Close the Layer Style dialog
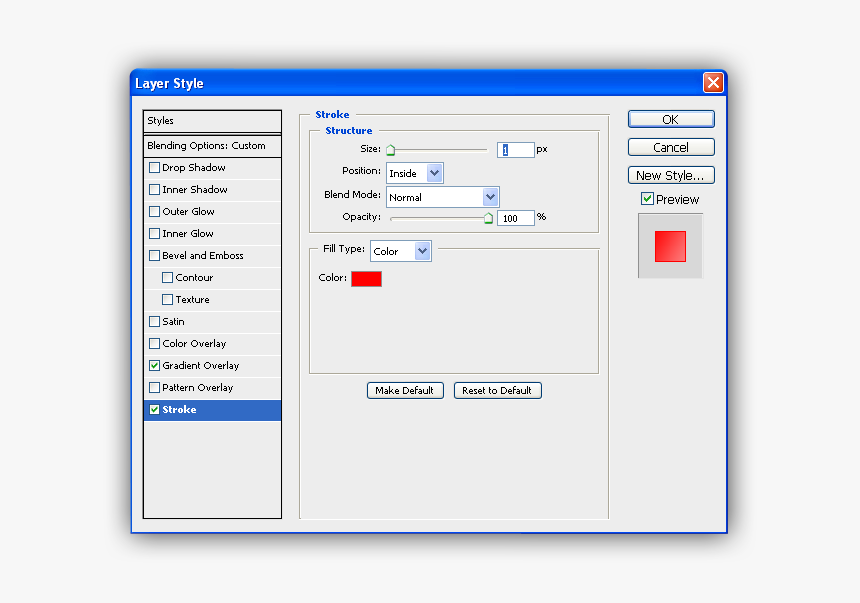Viewport: 860px width, 603px height. 713,83
